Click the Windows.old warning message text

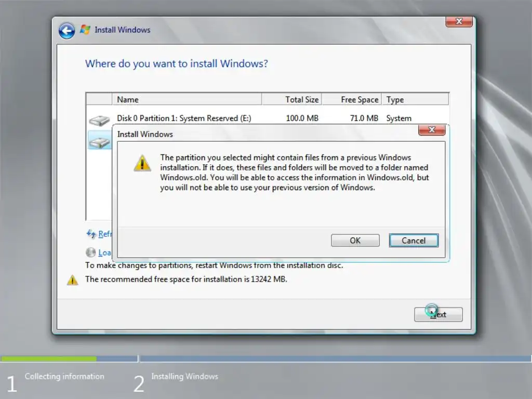point(295,172)
